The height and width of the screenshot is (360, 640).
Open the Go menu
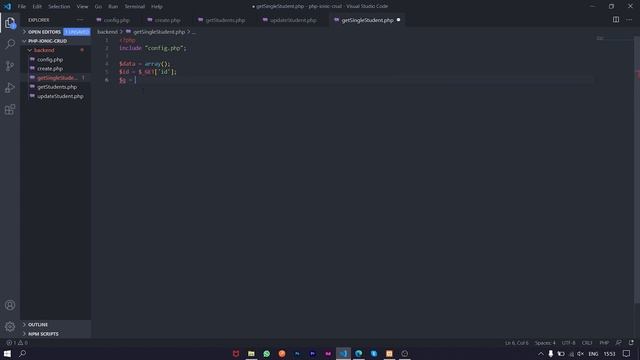point(98,6)
